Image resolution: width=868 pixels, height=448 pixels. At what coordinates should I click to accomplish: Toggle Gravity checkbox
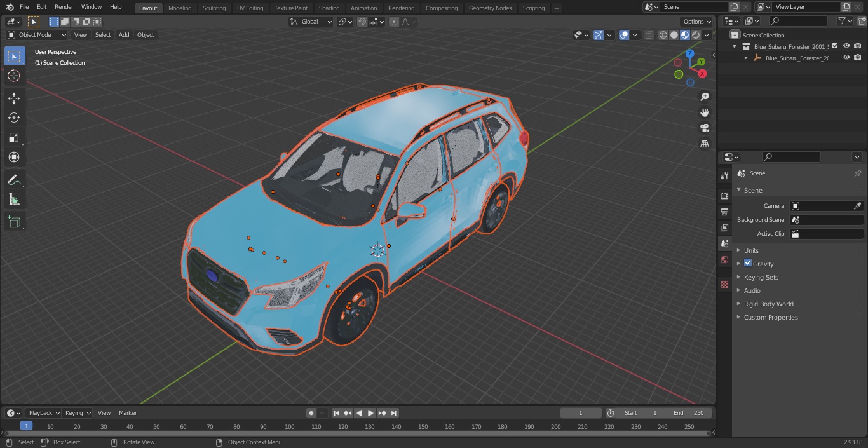[x=748, y=263]
